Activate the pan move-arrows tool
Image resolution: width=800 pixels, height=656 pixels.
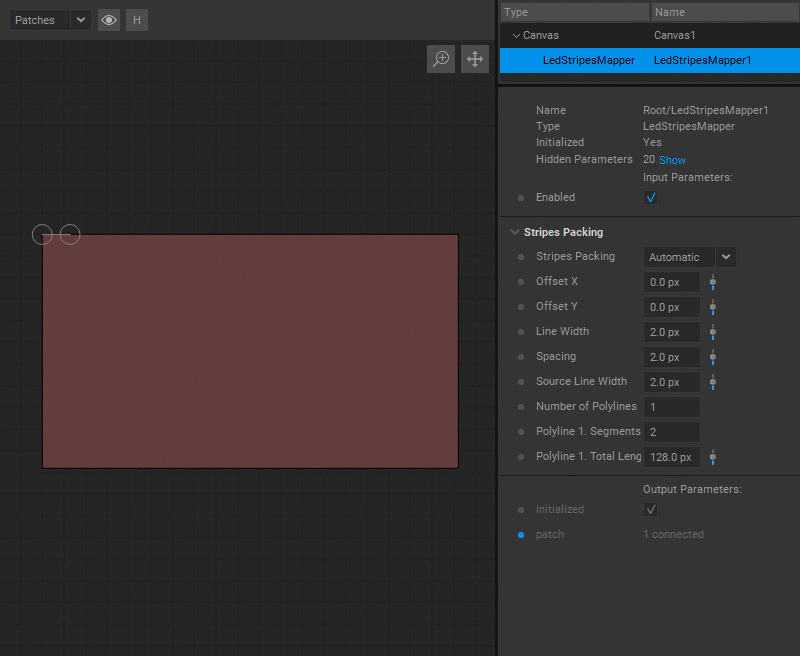475,59
